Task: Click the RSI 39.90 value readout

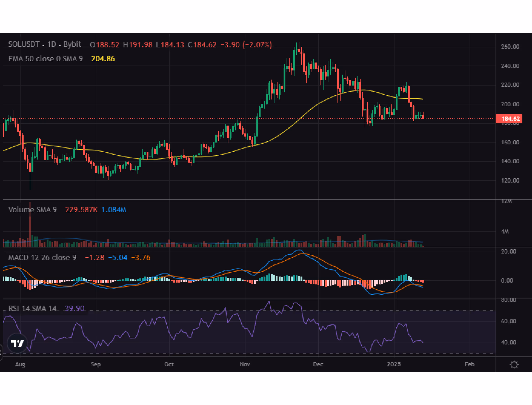Action: [75, 308]
